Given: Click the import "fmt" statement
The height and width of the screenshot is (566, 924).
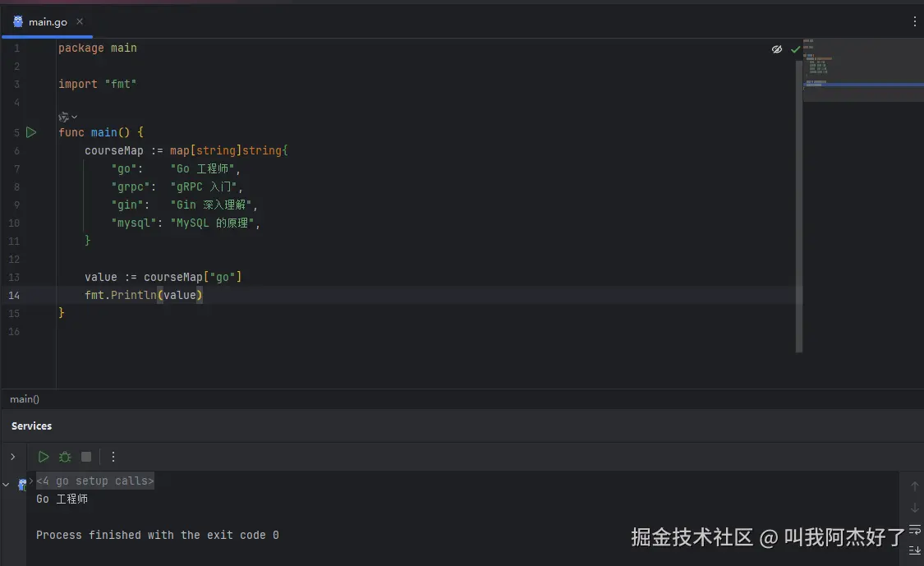Looking at the screenshot, I should [x=97, y=85].
